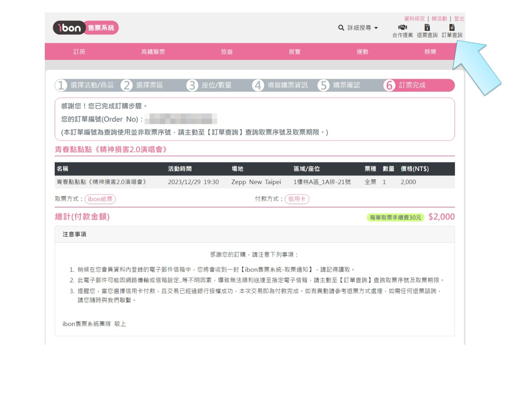Click the ibon售票系統團隊 敬上 signature
The width and height of the screenshot is (532, 399).
pyautogui.click(x=94, y=324)
